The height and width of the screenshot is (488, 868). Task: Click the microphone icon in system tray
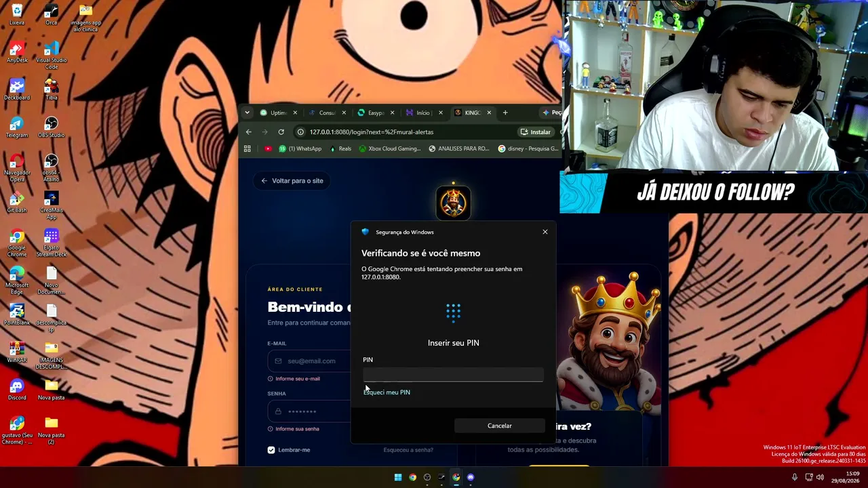click(x=795, y=477)
